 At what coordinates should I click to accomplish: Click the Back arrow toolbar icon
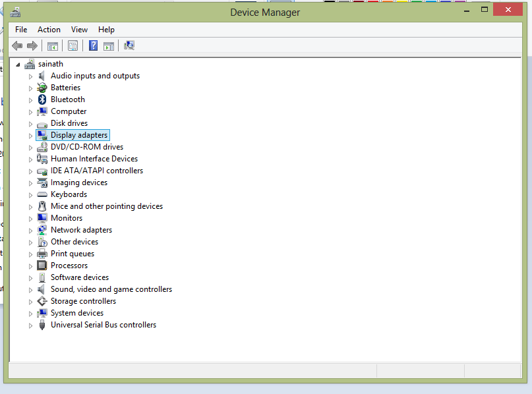pyautogui.click(x=17, y=45)
